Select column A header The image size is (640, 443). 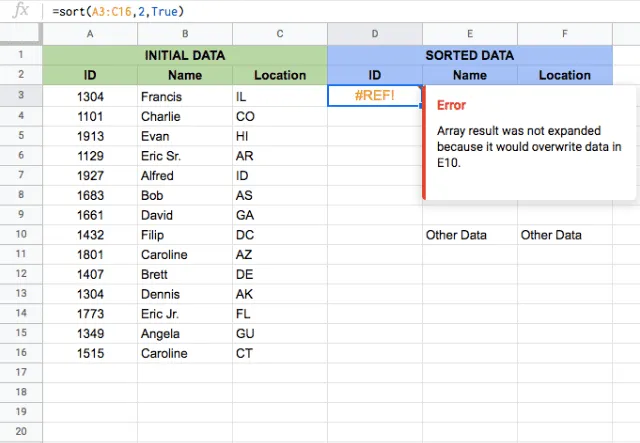[x=90, y=34]
